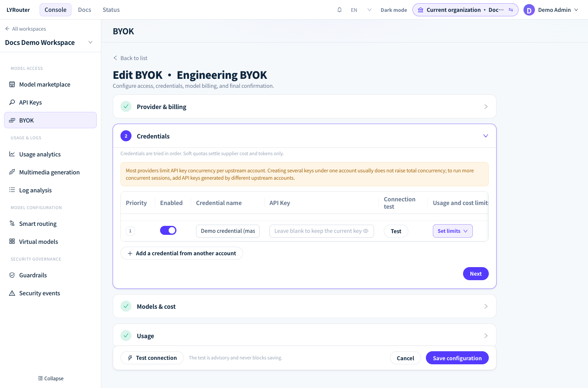This screenshot has width=588, height=388.
Task: Open the Console tab
Action: pyautogui.click(x=56, y=10)
